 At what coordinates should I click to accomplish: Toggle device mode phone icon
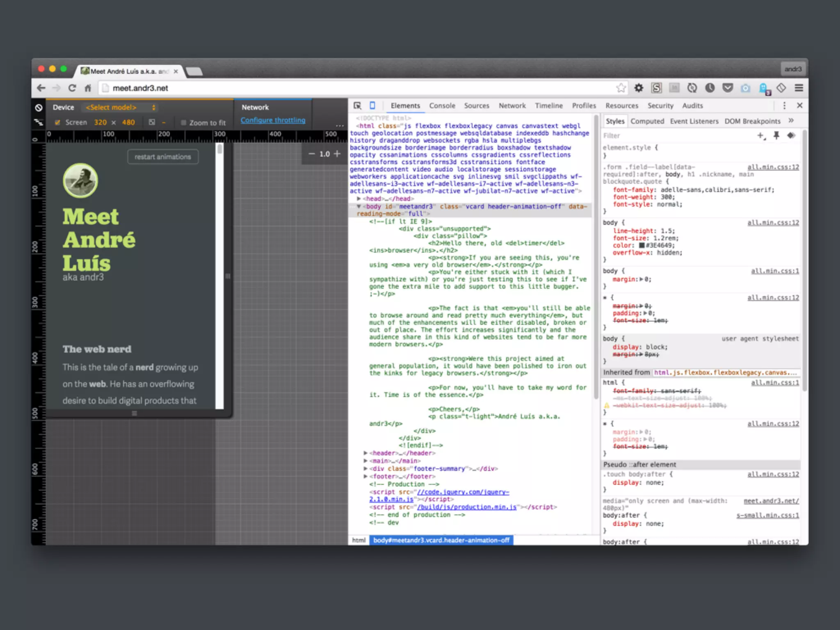coord(372,105)
